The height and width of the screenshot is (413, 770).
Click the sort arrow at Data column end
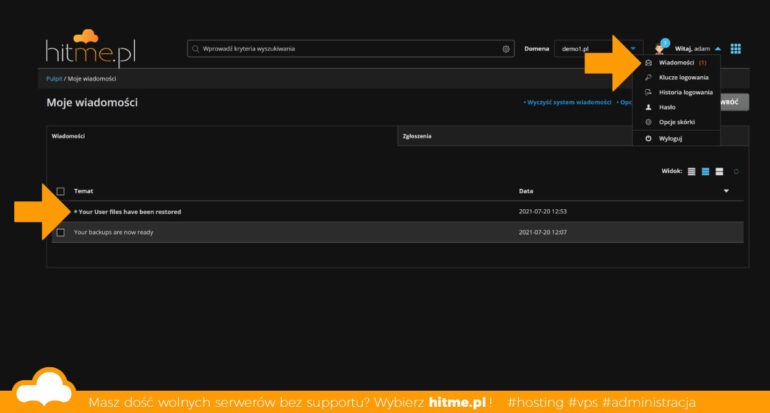[726, 191]
